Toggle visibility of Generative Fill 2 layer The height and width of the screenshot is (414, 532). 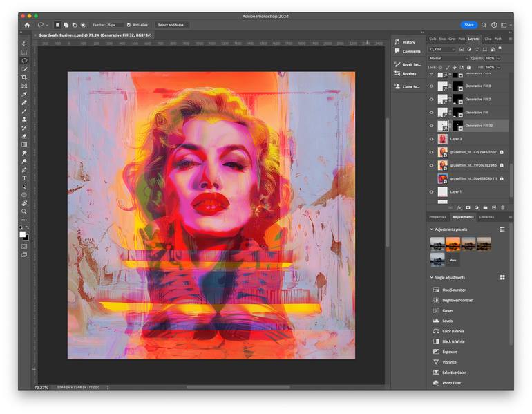(x=431, y=99)
